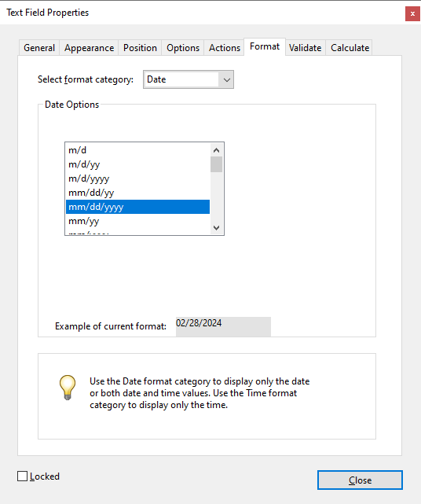This screenshot has height=504, width=421.
Task: Select the mm/dd/yyyy date format
Action: pos(137,207)
